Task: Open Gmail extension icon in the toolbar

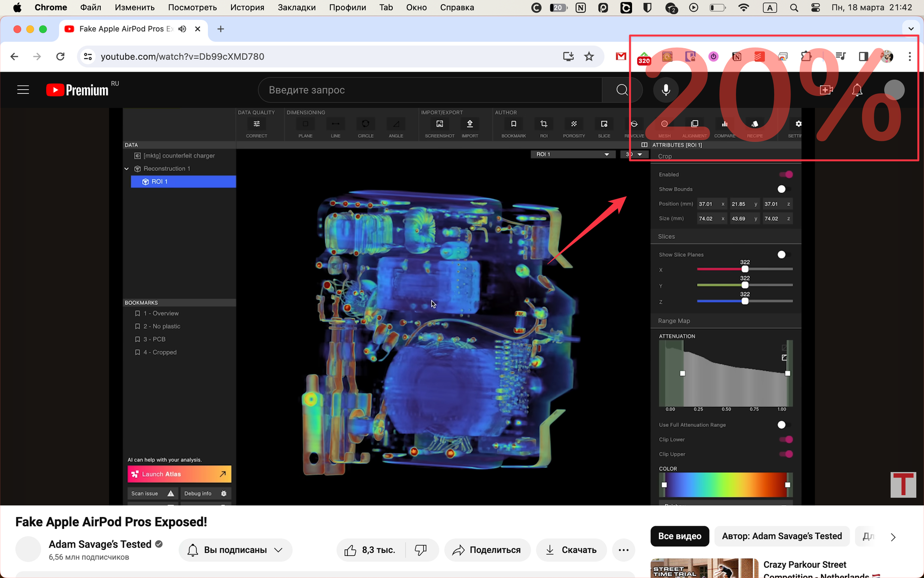Action: point(621,56)
